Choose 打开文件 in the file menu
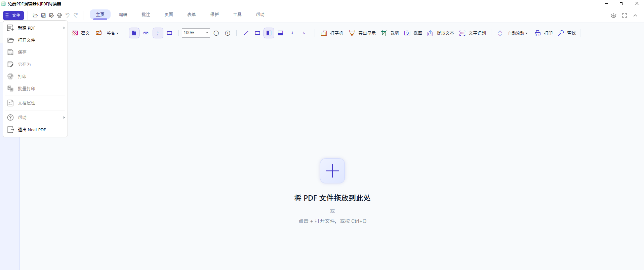 pos(35,40)
